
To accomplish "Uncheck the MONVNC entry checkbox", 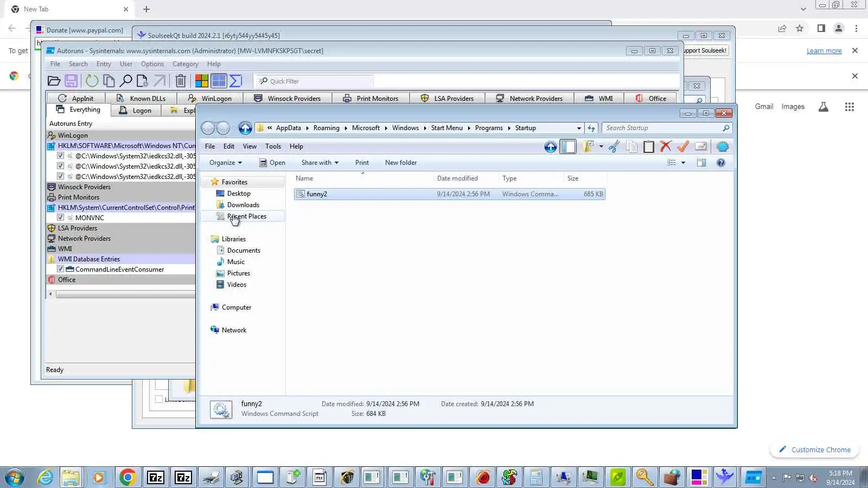I will coord(61,217).
